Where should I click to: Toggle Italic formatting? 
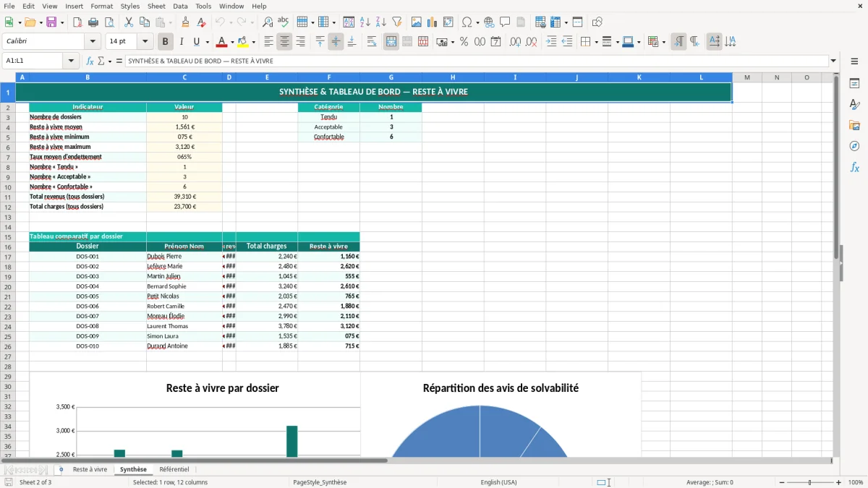coord(181,42)
